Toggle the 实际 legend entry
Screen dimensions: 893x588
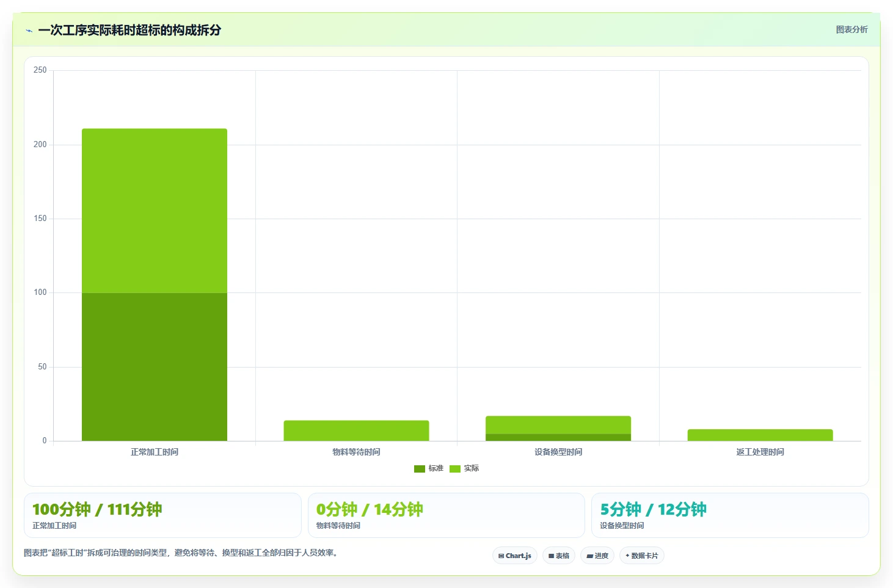(464, 468)
